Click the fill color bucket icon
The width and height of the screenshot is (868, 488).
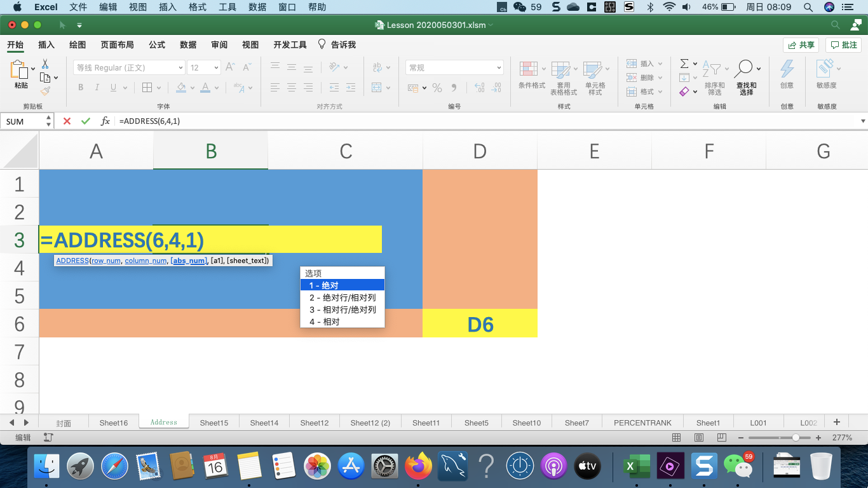[181, 88]
